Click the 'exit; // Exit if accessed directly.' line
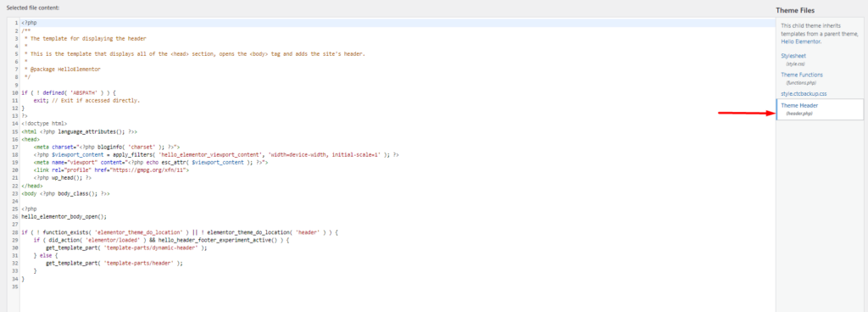The height and width of the screenshot is (312, 868). 87,101
